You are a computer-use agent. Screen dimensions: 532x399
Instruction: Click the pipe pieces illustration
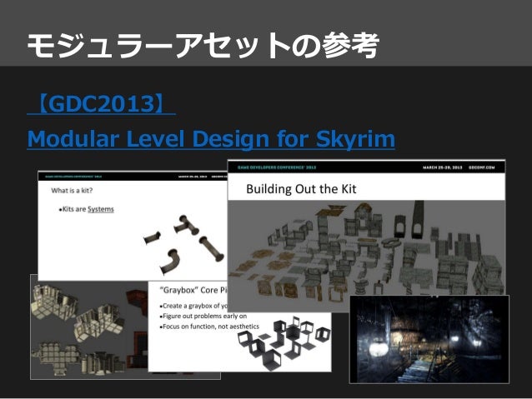point(185,244)
